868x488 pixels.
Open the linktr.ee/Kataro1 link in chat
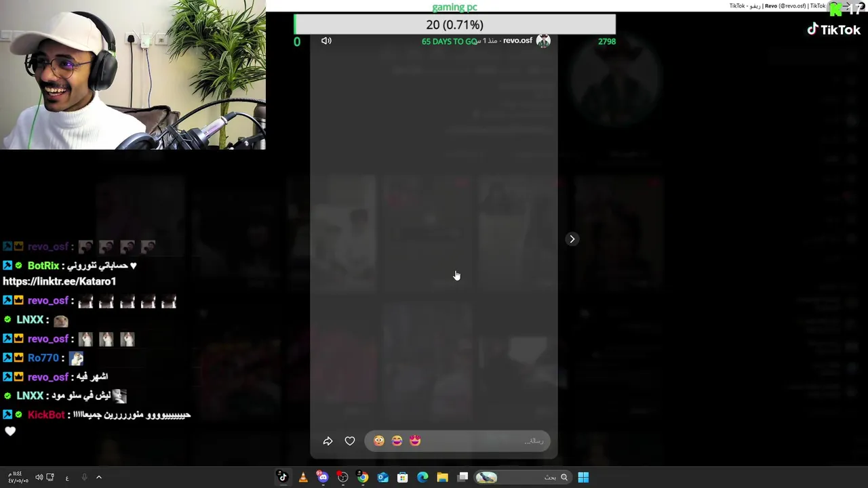(x=60, y=281)
